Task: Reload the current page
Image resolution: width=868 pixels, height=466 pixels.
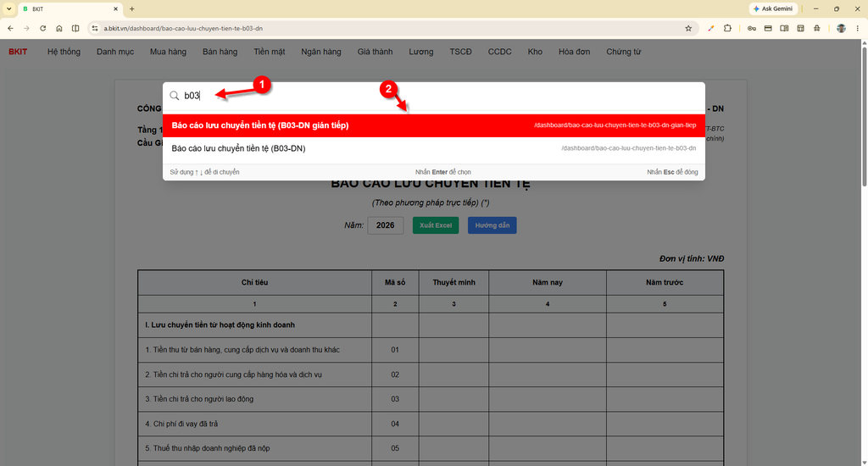Action: tap(42, 28)
